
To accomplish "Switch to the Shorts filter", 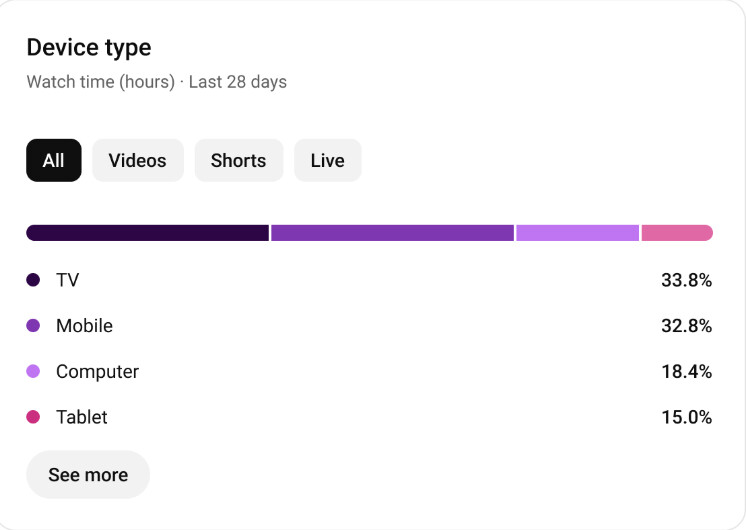I will (238, 161).
